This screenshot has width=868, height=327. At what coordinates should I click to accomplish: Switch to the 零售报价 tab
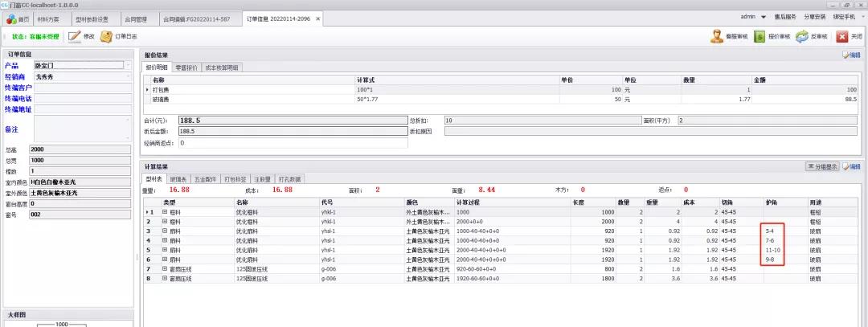point(186,67)
